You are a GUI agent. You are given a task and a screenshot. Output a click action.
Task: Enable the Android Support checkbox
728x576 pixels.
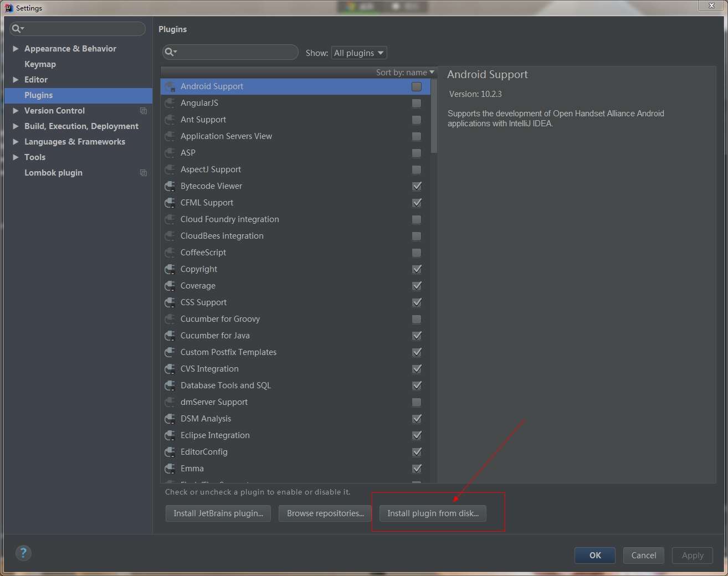coord(417,86)
